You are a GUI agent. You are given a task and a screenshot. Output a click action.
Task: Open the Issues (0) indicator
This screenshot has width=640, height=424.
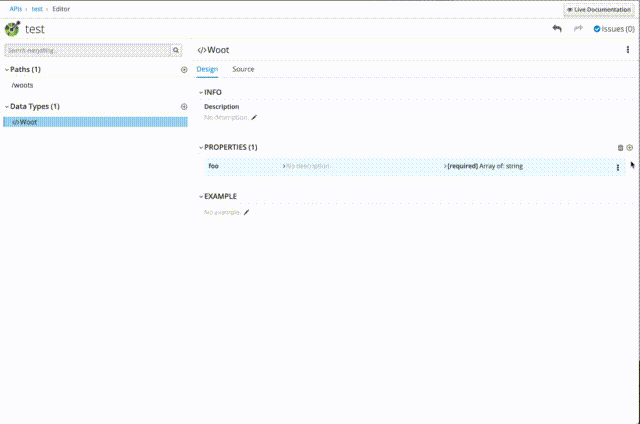(x=614, y=29)
